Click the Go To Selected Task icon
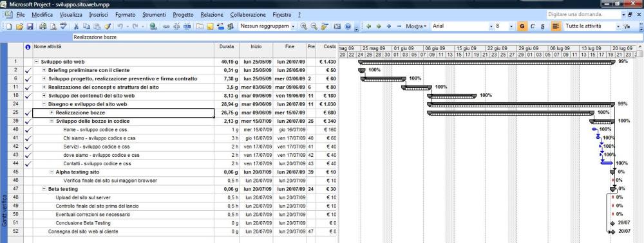This screenshot has width=644, height=243. click(325, 26)
